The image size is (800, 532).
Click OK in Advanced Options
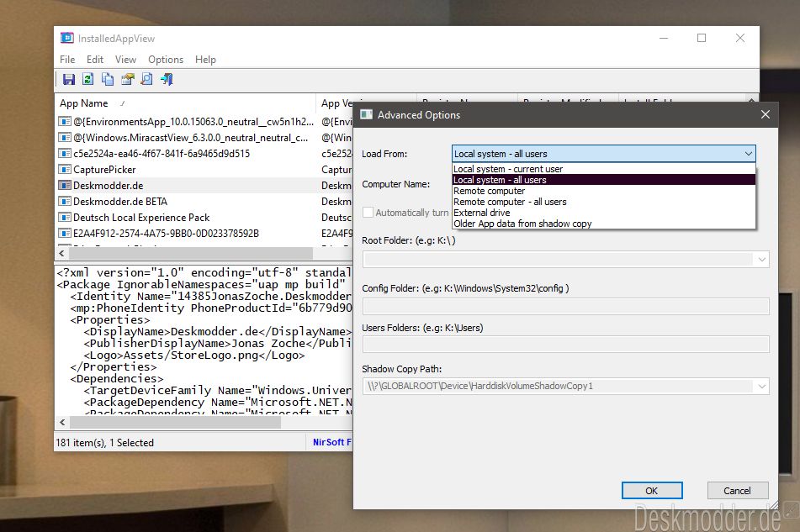(652, 490)
